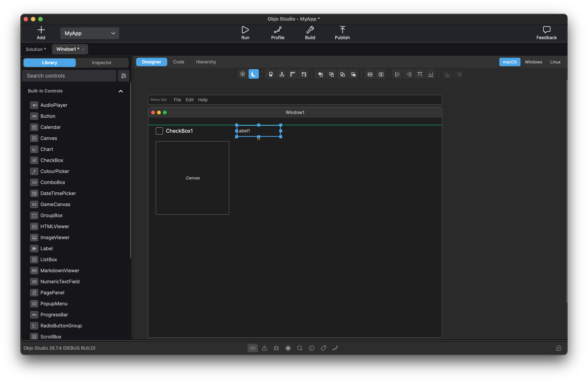Click the fill width icon
This screenshot has width=588, height=382.
[370, 74]
